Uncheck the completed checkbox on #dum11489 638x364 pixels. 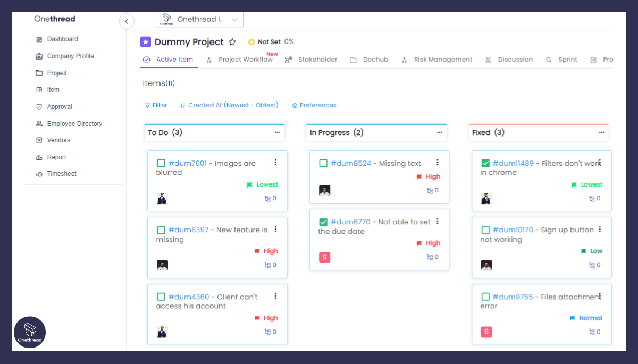pyautogui.click(x=485, y=163)
